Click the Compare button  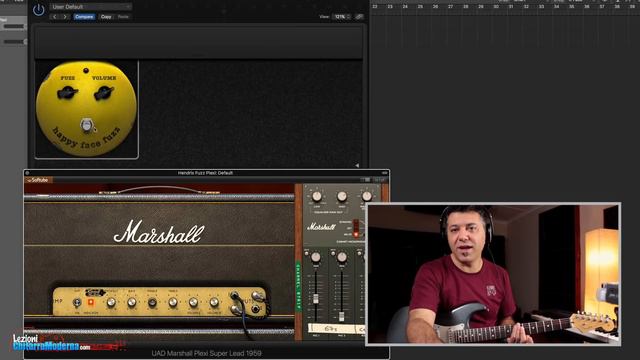tap(84, 17)
